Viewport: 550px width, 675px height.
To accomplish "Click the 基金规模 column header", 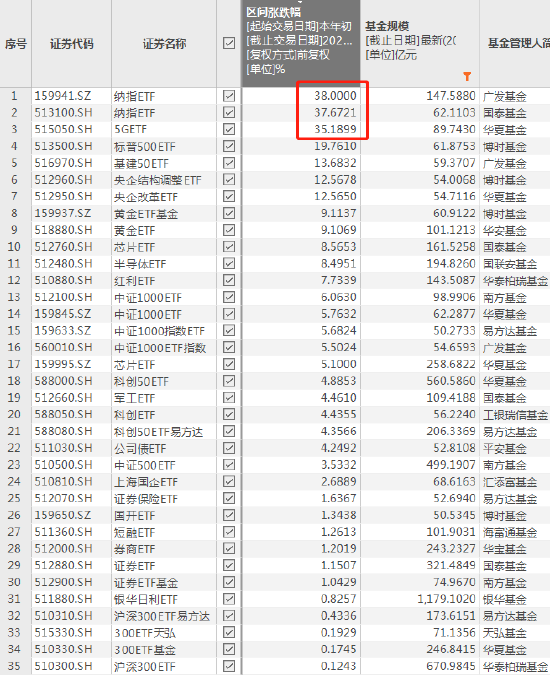I will click(x=420, y=43).
